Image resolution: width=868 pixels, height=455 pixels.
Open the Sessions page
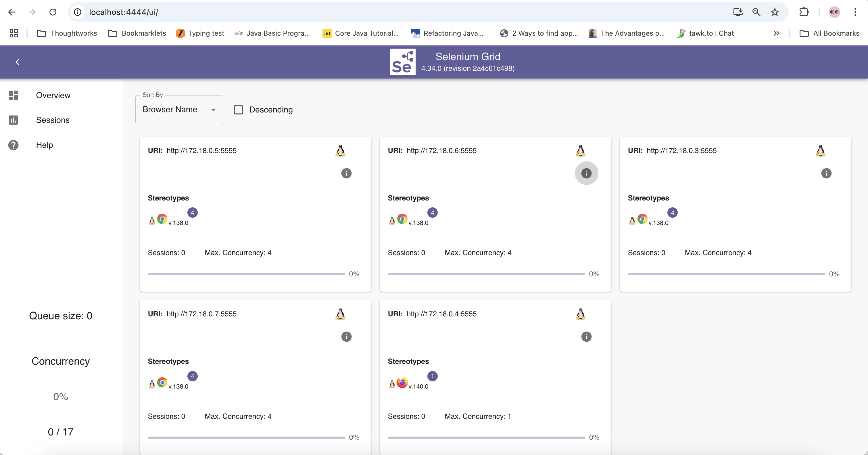53,120
